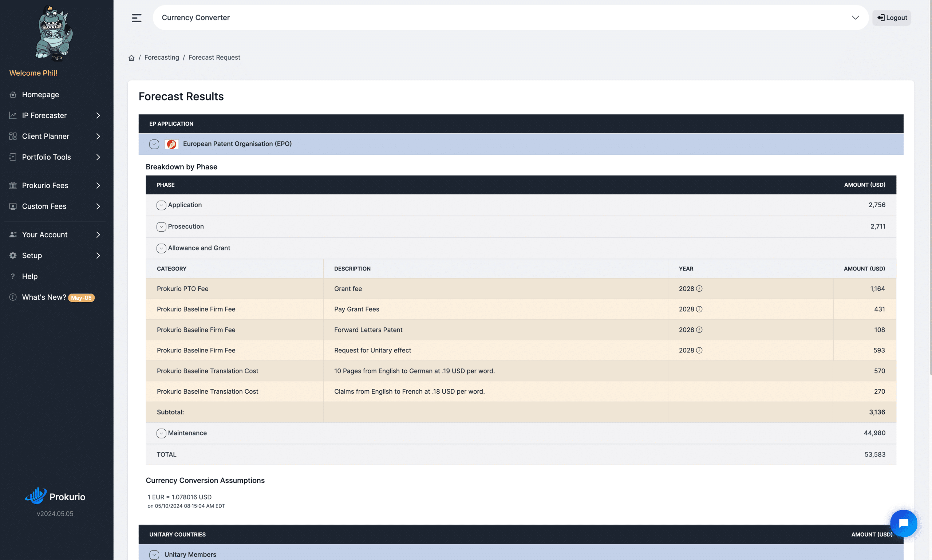Click the TOTAL amount 53,583
Viewport: 932px width, 560px height.
[x=874, y=454]
